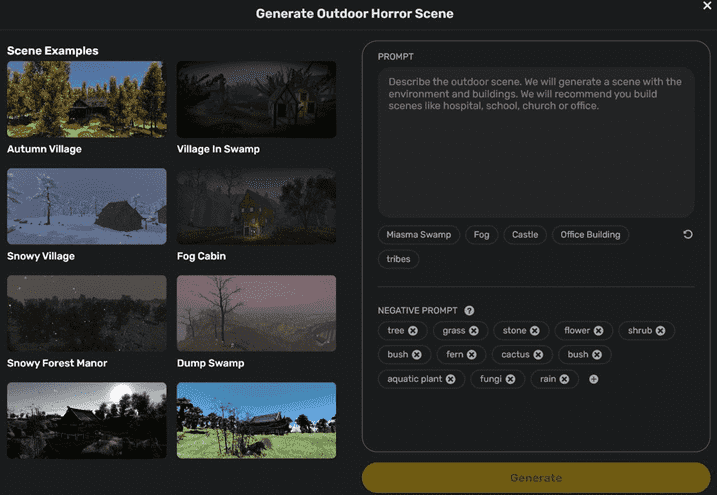Click the x on the "cactus" tag
Viewport: 717px width, 495px height.
[538, 354]
